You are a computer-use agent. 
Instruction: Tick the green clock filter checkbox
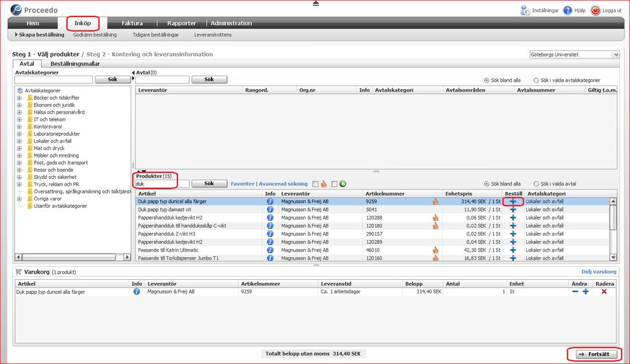(334, 184)
